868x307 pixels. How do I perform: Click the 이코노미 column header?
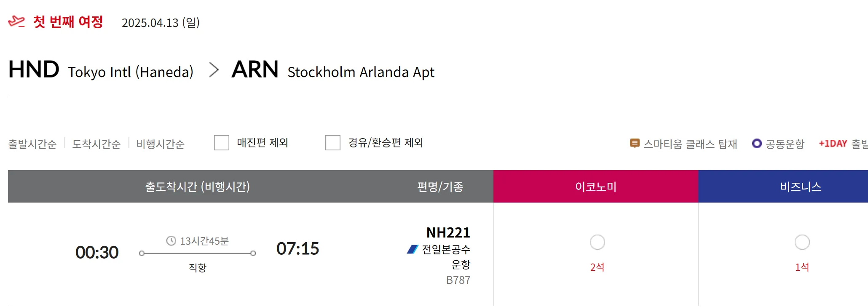[596, 187]
